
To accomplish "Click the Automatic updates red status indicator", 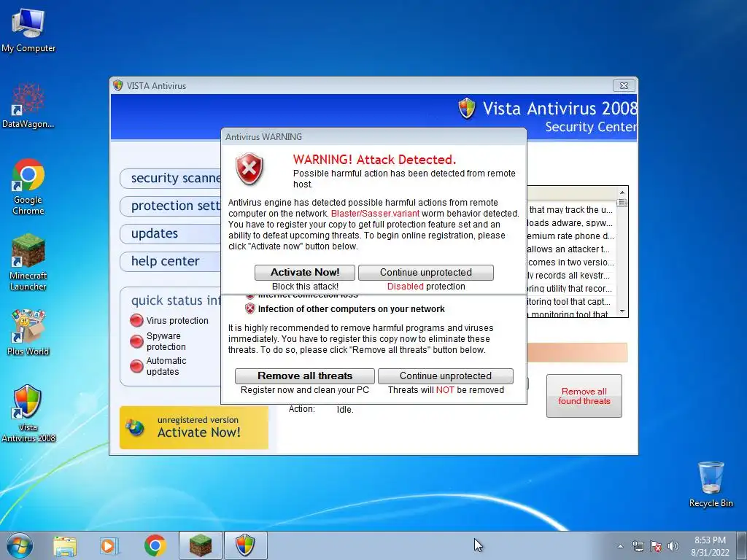I will (x=136, y=366).
